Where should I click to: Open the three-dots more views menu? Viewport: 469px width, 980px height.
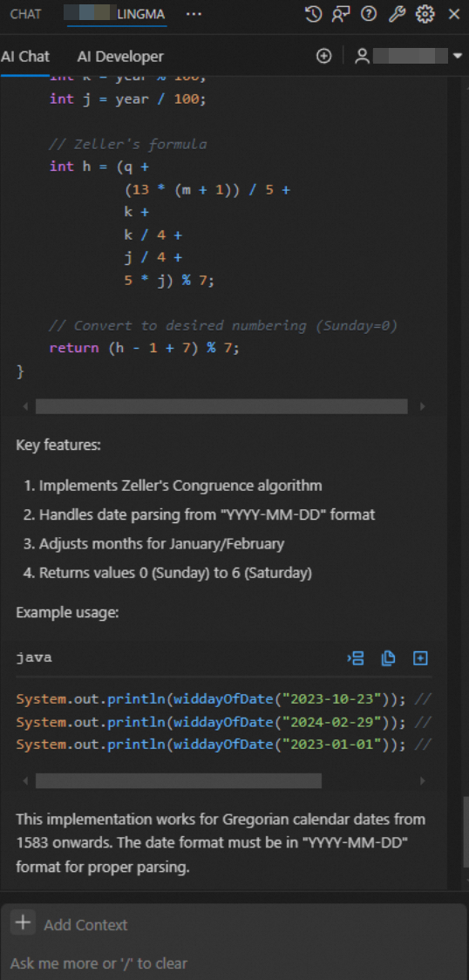194,14
